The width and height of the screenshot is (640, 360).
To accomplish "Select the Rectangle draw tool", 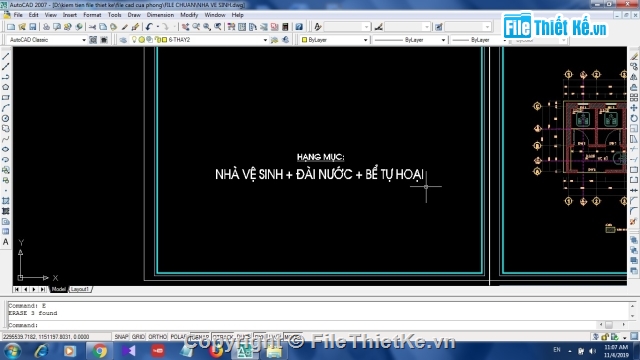I will 6,98.
